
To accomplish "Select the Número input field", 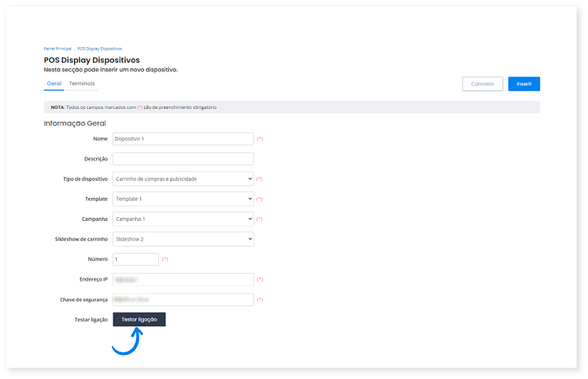I will tap(135, 259).
